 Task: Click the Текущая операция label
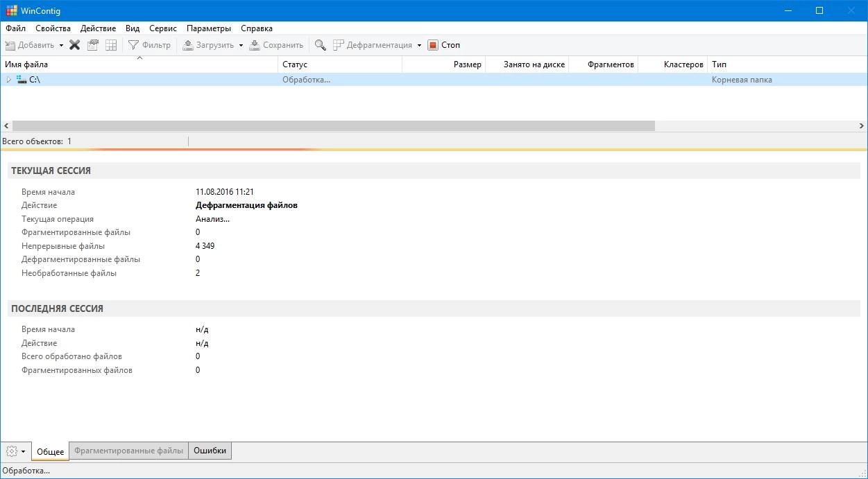point(58,219)
